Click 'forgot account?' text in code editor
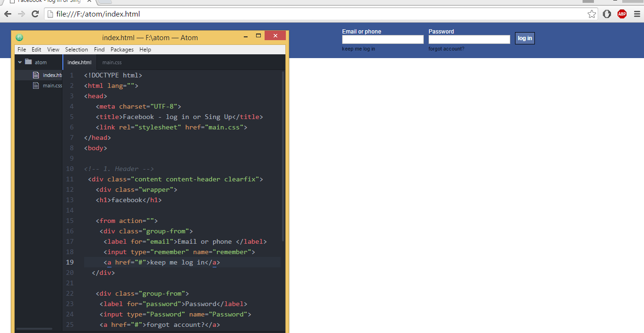Screen dimensions: 644x333 click(x=175, y=324)
